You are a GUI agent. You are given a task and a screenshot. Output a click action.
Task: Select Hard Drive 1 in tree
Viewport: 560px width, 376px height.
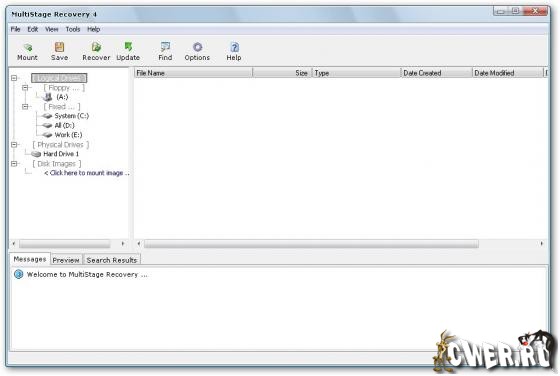61,154
